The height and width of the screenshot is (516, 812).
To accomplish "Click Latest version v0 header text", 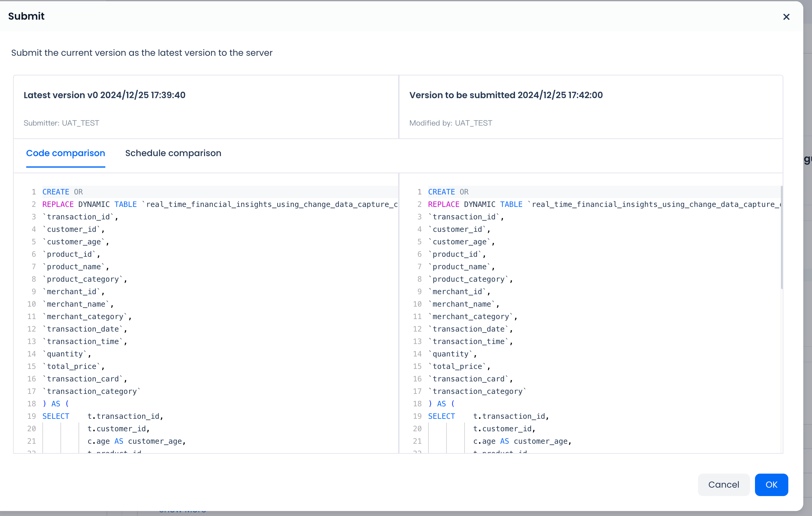I will pyautogui.click(x=104, y=95).
